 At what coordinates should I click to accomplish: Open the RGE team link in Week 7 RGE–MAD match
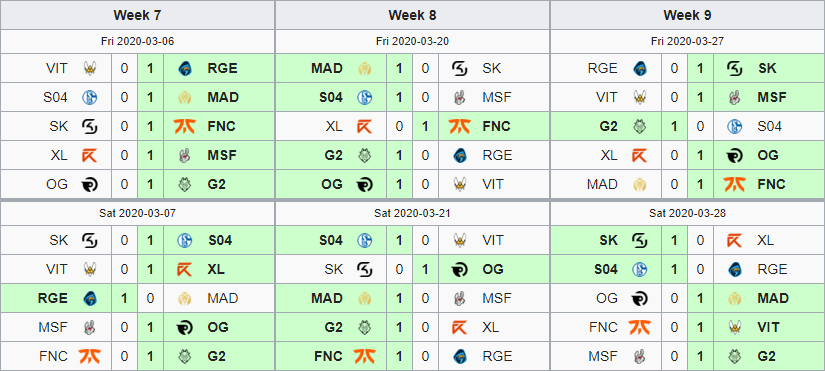53,298
